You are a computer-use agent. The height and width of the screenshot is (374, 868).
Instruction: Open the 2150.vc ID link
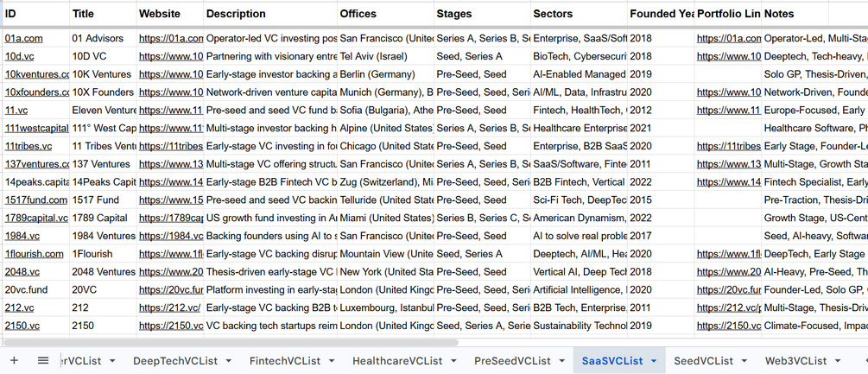tap(22, 326)
